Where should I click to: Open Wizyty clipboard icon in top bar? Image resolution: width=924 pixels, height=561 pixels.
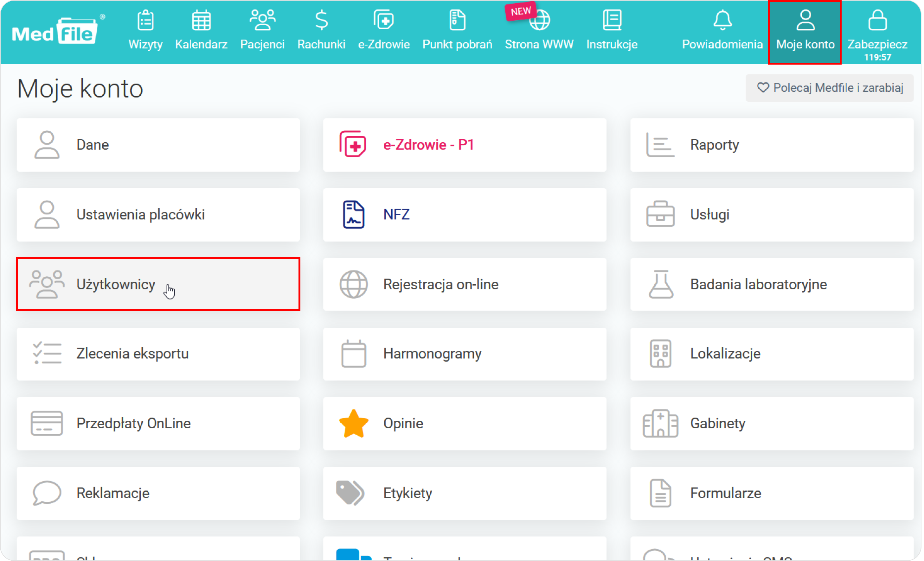click(x=145, y=20)
